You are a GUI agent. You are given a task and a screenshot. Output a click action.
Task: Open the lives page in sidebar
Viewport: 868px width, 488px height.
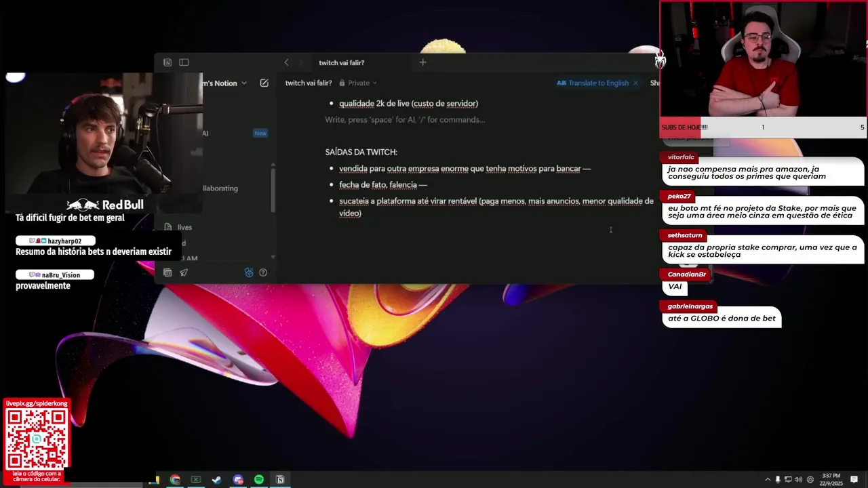pos(184,227)
